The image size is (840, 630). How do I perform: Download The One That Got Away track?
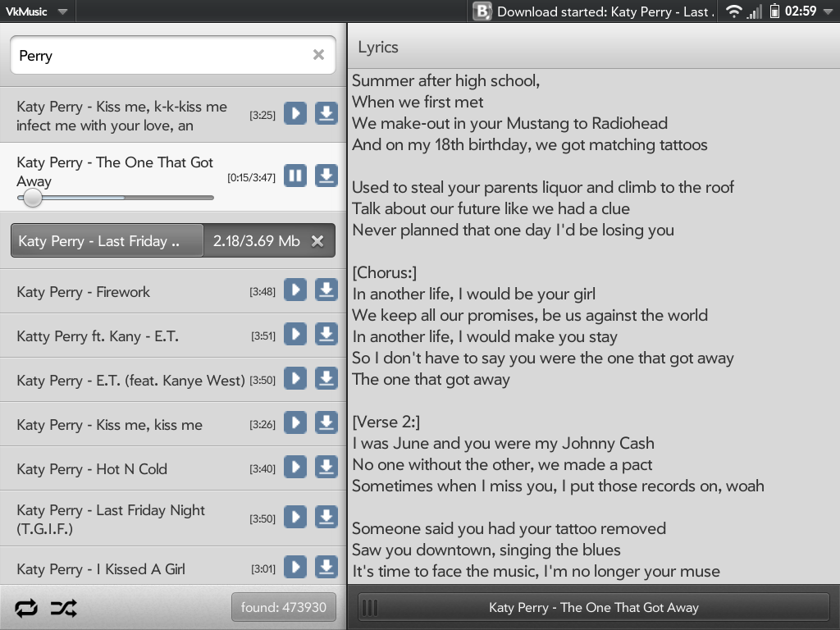(326, 176)
